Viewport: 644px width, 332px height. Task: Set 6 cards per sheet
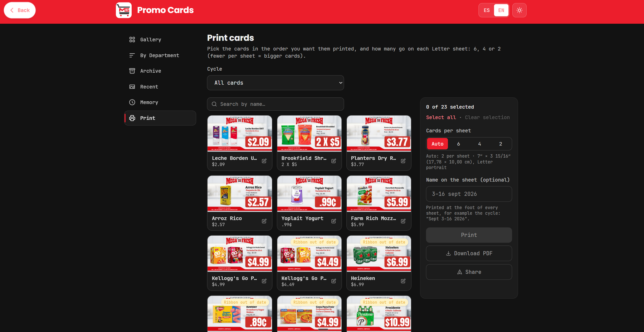click(458, 144)
